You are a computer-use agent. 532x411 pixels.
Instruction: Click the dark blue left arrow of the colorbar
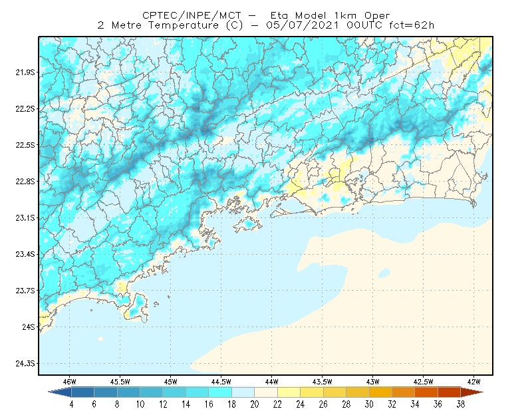click(60, 392)
